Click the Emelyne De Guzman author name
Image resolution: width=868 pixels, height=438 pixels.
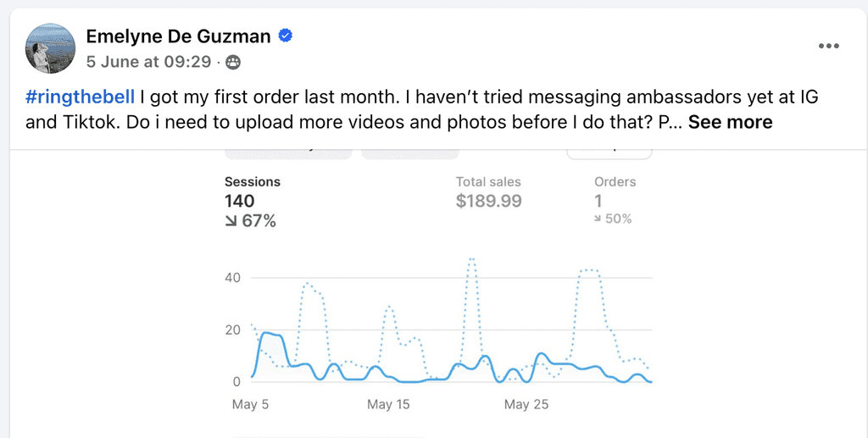pos(178,36)
